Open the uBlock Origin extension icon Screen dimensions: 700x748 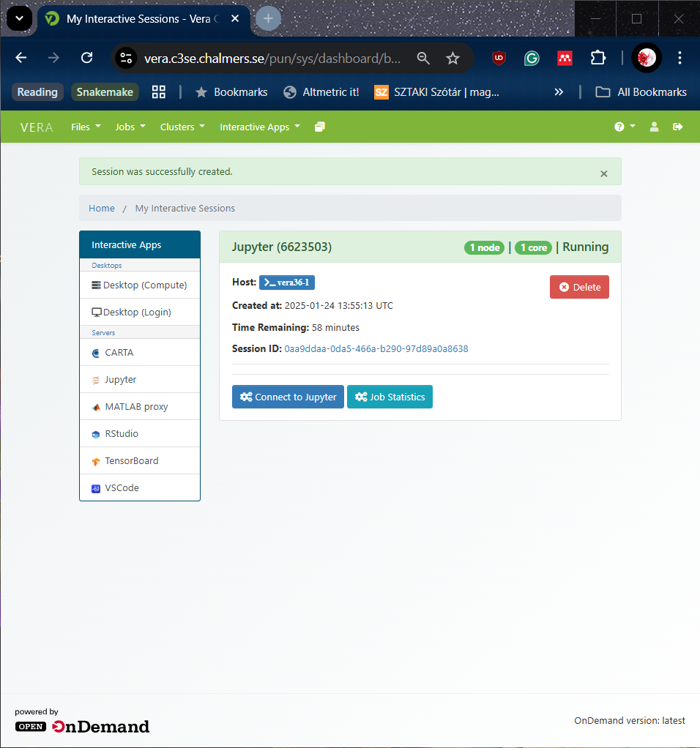pos(498,58)
